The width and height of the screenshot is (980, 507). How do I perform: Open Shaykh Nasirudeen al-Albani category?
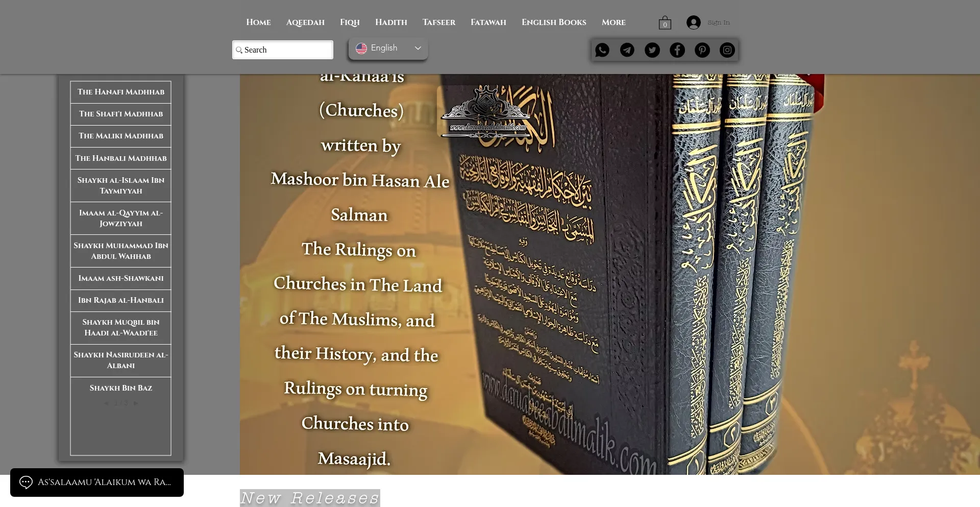(x=121, y=360)
